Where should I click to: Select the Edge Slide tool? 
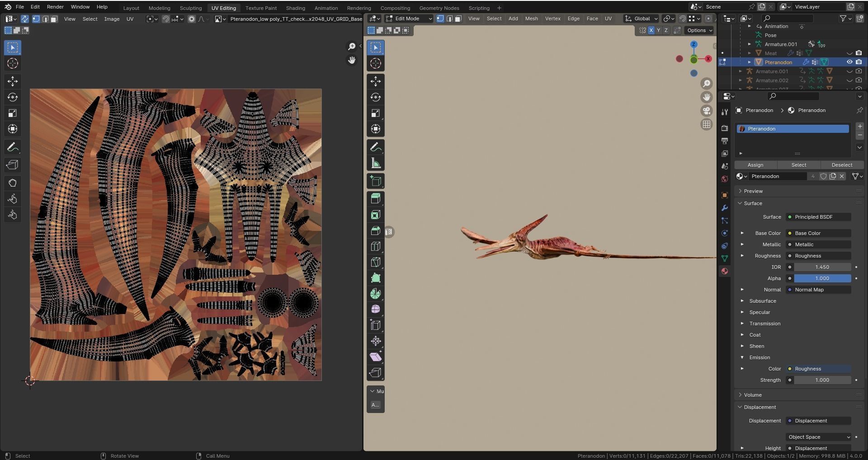point(376,325)
